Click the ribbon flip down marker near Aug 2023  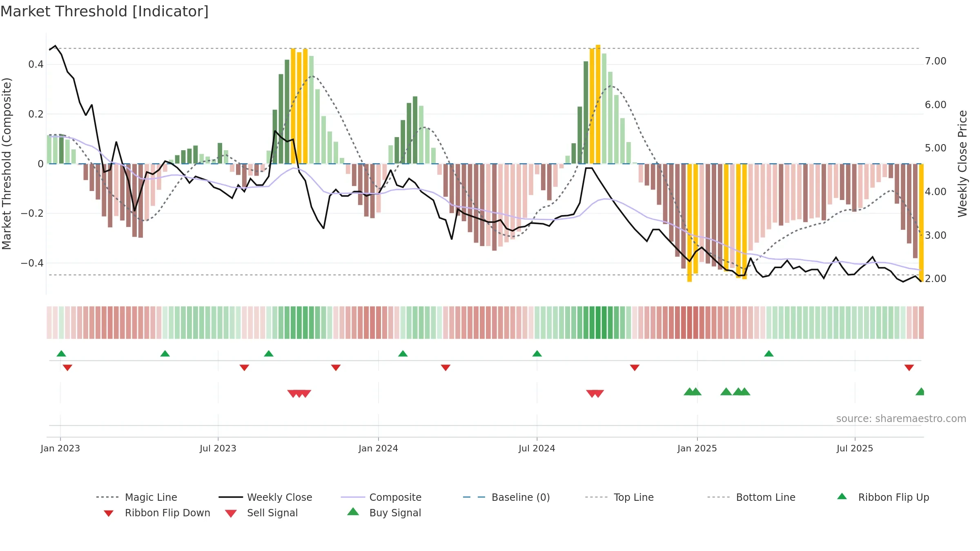click(244, 368)
